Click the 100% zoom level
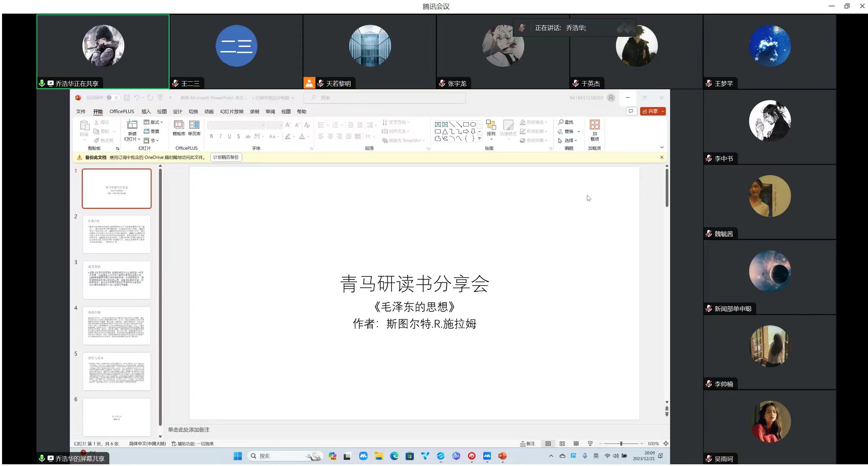This screenshot has width=868, height=466. (653, 444)
